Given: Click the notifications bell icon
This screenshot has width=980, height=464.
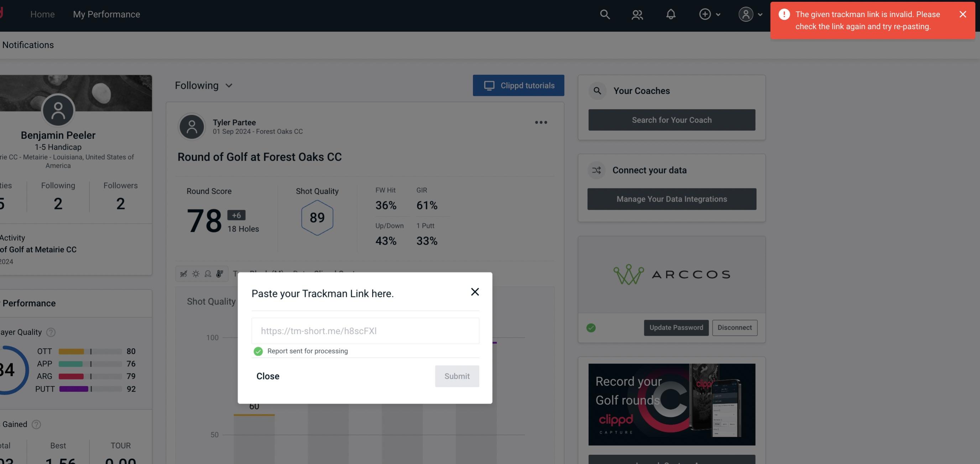Looking at the screenshot, I should (671, 14).
